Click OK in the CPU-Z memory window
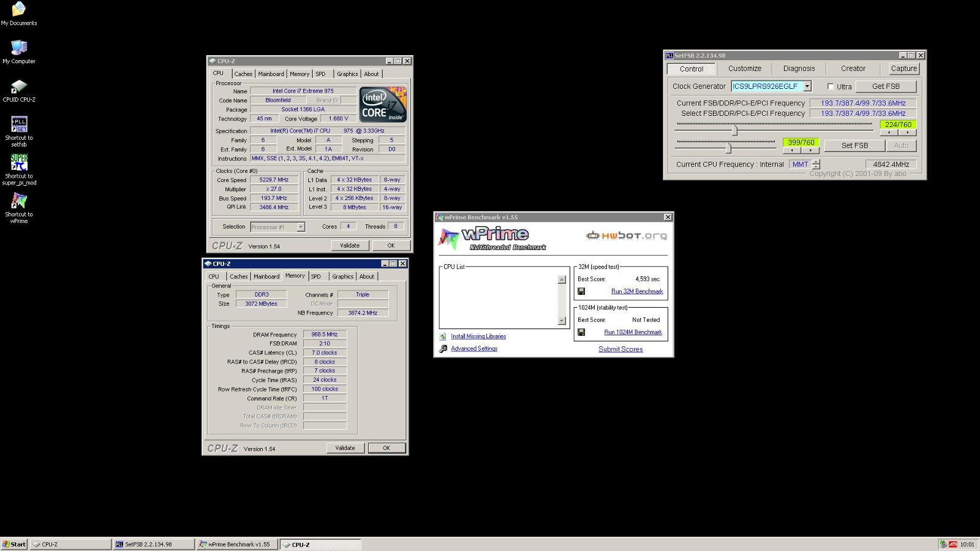The image size is (980, 551). tap(386, 448)
